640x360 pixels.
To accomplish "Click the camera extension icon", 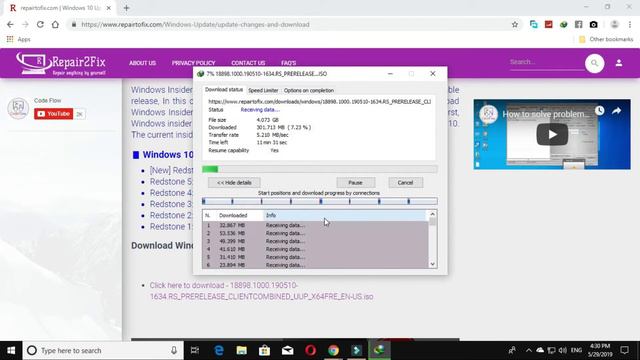I will tap(593, 24).
